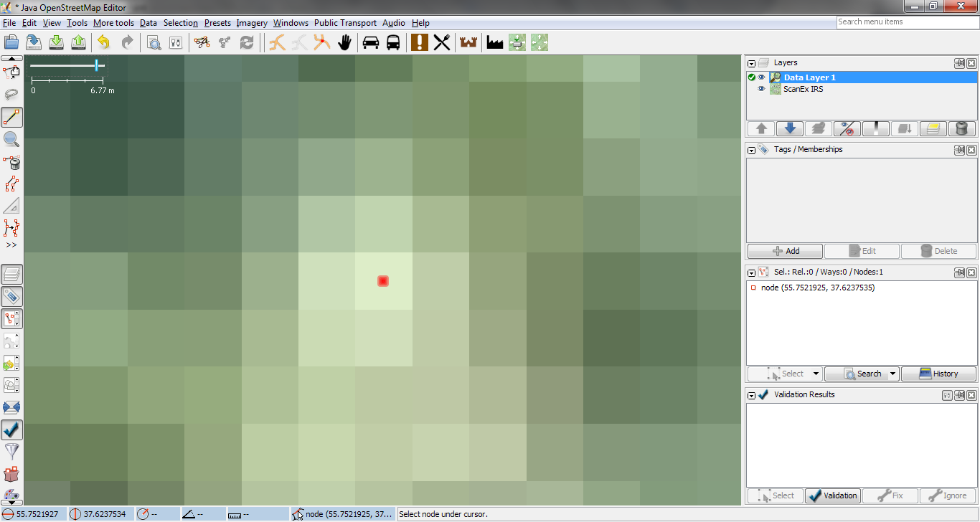Click the Zoom magnifier tool in sidebar

click(x=12, y=139)
